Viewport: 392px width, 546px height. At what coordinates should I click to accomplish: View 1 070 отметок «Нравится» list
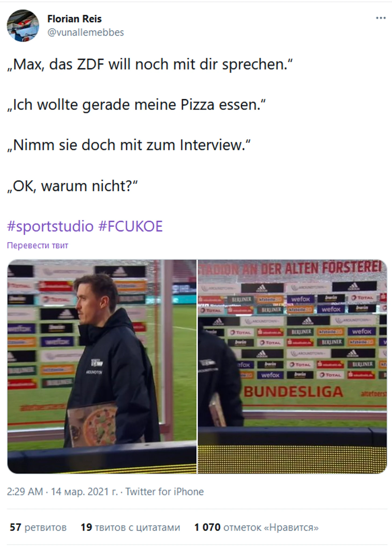coord(256,527)
